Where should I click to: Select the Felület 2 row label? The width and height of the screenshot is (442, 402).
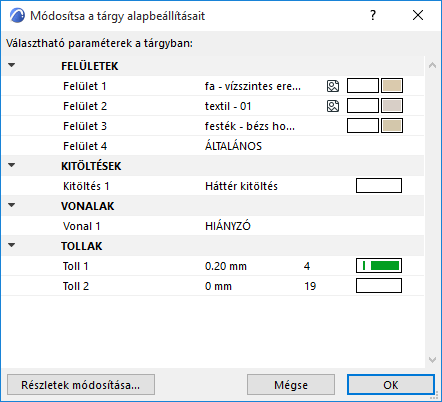point(85,106)
